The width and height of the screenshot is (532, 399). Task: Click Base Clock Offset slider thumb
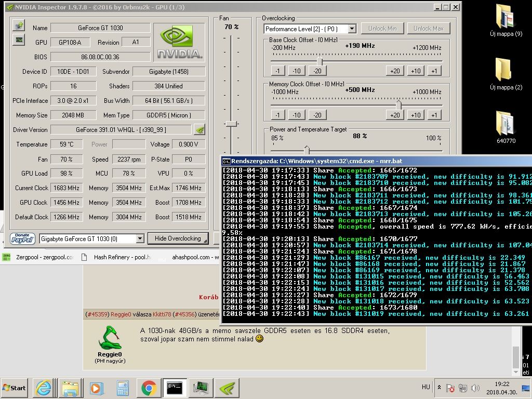[320, 61]
